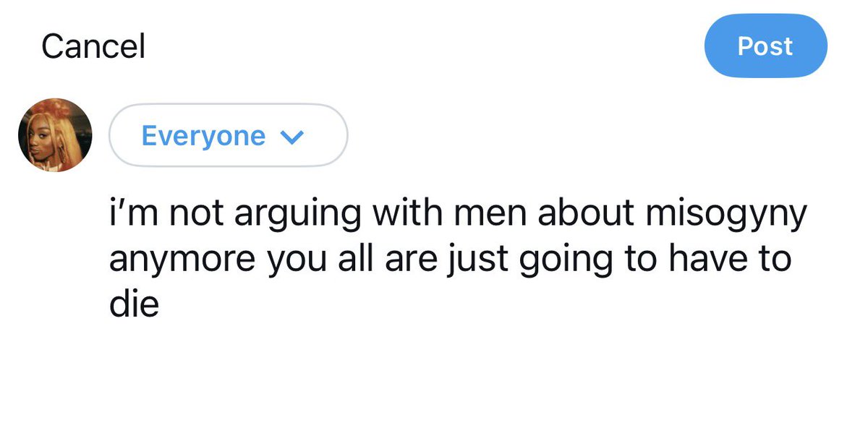Click the profile avatar photo
Image resolution: width=868 pixels, height=441 pixels.
55,135
